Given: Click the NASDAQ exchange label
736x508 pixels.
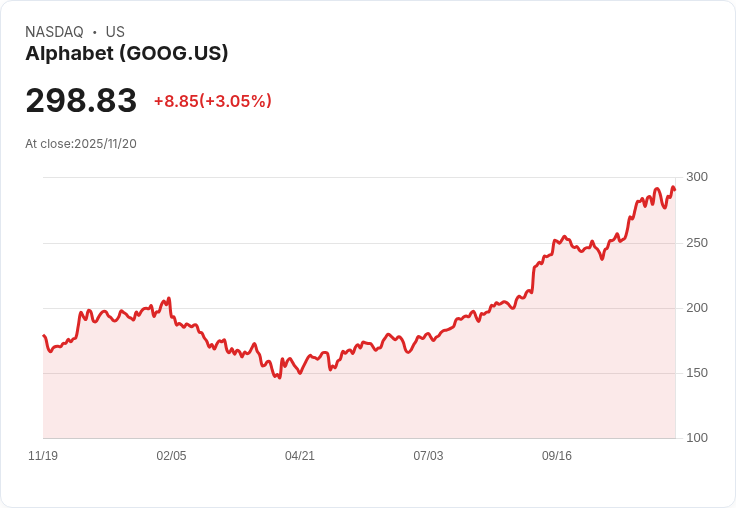Looking at the screenshot, I should [54, 32].
